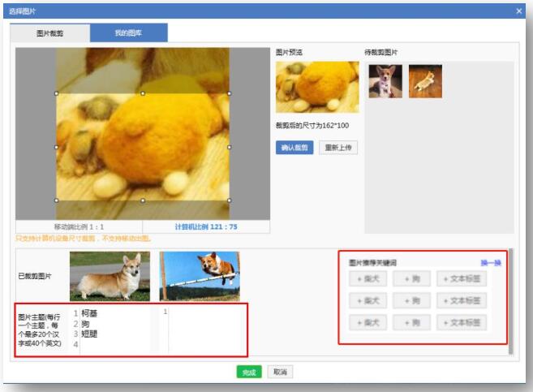The height and width of the screenshot is (392, 533).
Task: Add the first-row 文本标签 keyword tag
Action: 461,279
